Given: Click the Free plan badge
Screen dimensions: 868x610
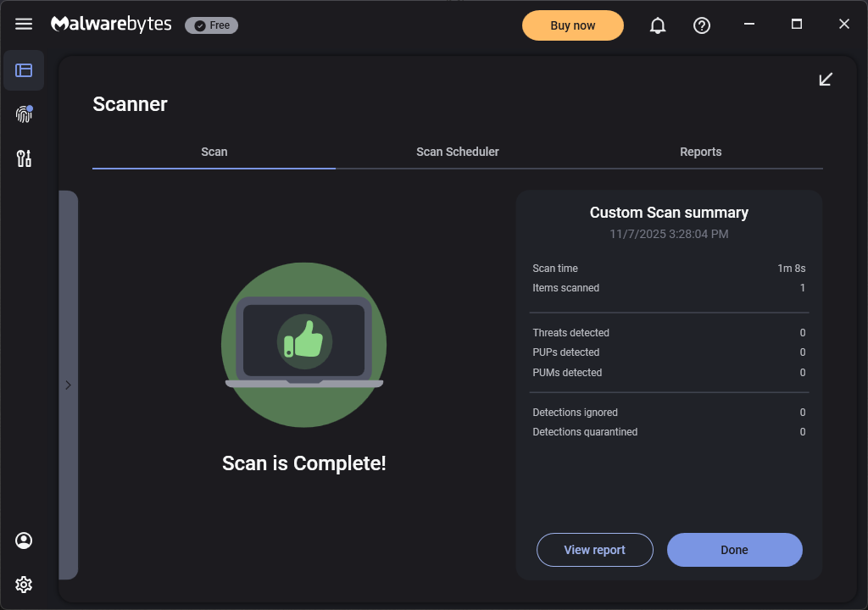Looking at the screenshot, I should click(211, 25).
